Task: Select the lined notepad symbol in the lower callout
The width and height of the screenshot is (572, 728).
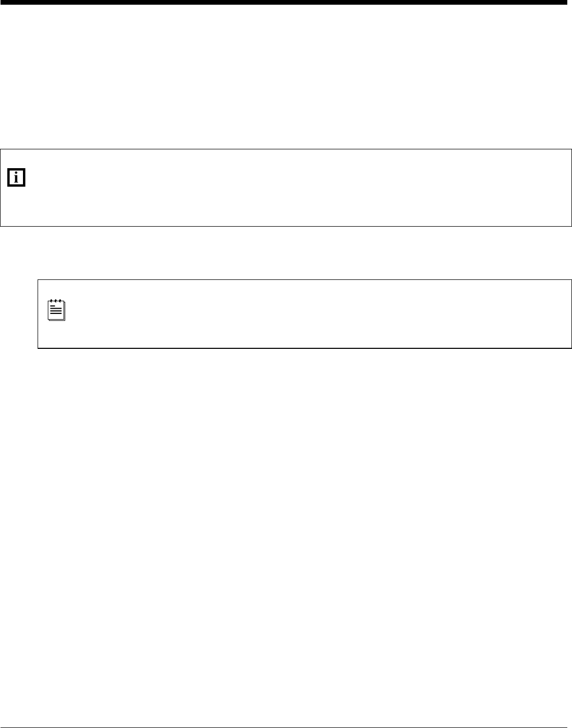Action: 56,310
